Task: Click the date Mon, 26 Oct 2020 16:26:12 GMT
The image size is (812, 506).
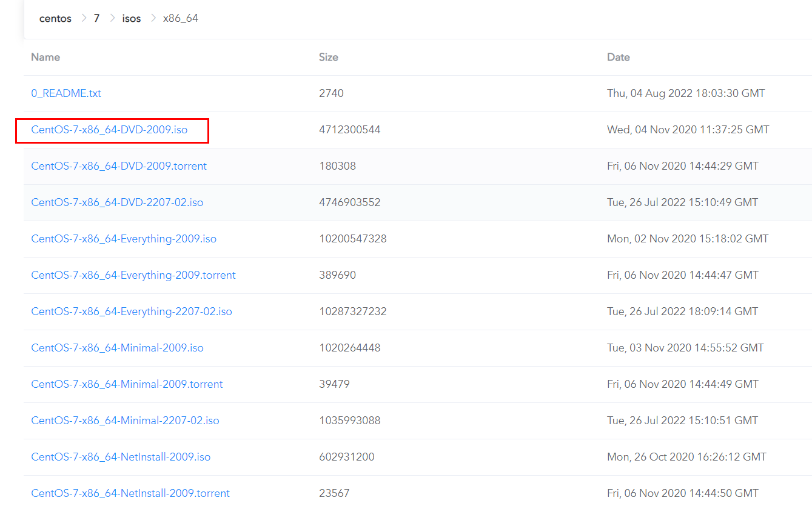Action: pyautogui.click(x=686, y=457)
